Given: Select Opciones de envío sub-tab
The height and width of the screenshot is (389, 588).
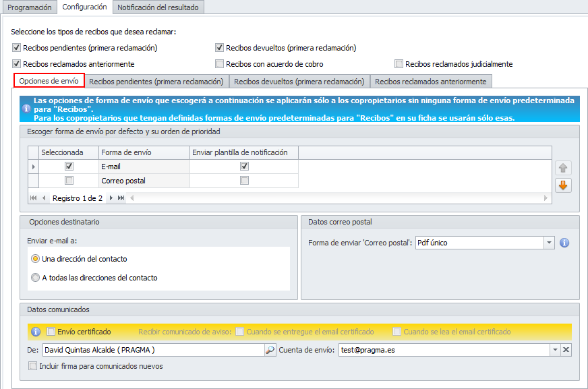Looking at the screenshot, I should coord(49,81).
